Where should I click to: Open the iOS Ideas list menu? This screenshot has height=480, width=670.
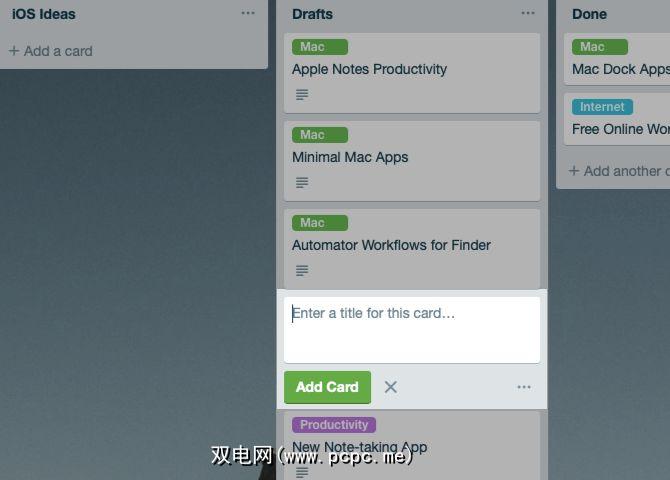[x=248, y=13]
